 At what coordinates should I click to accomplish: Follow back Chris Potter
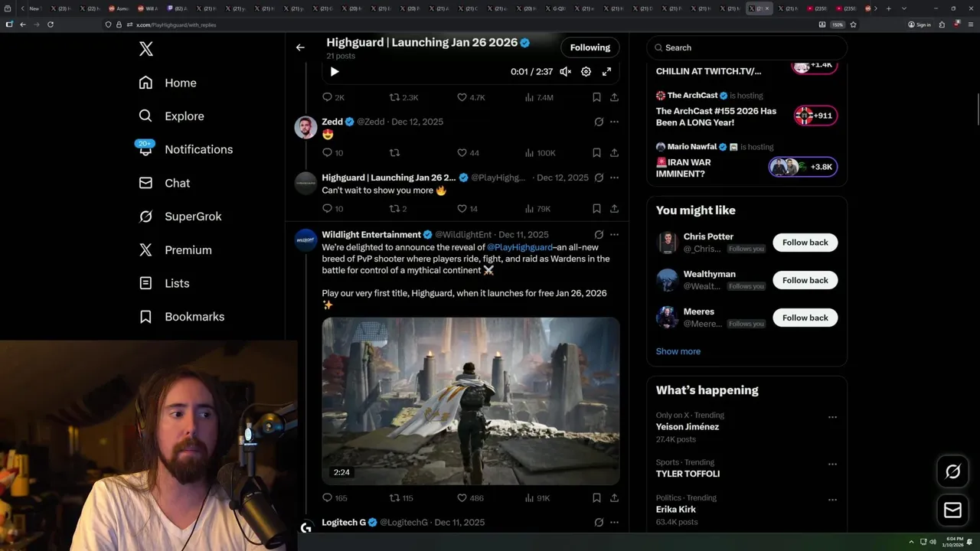click(x=805, y=243)
